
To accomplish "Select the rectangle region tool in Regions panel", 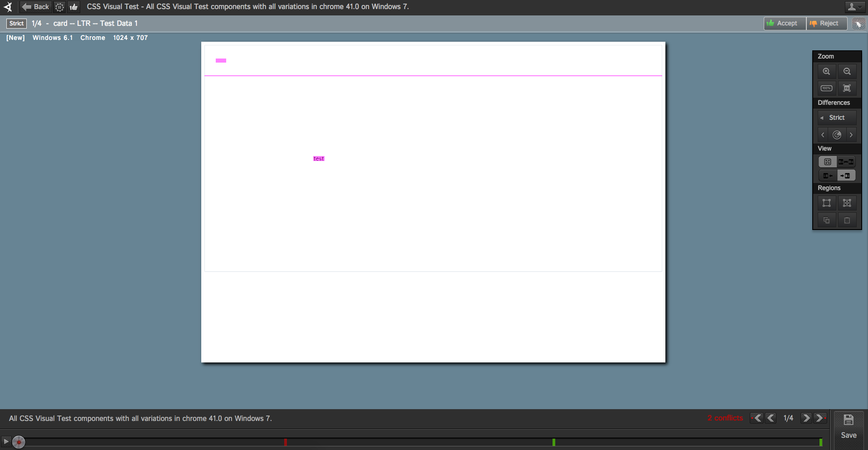I will click(826, 203).
